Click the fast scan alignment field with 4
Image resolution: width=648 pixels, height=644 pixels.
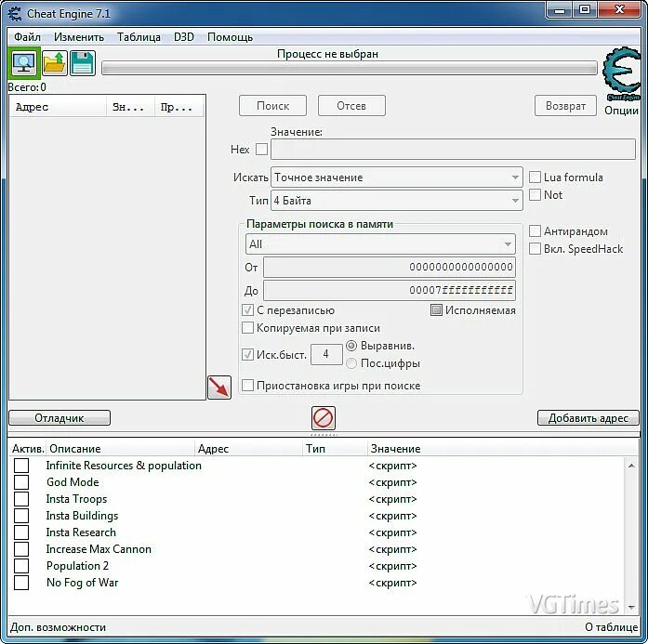pos(326,354)
